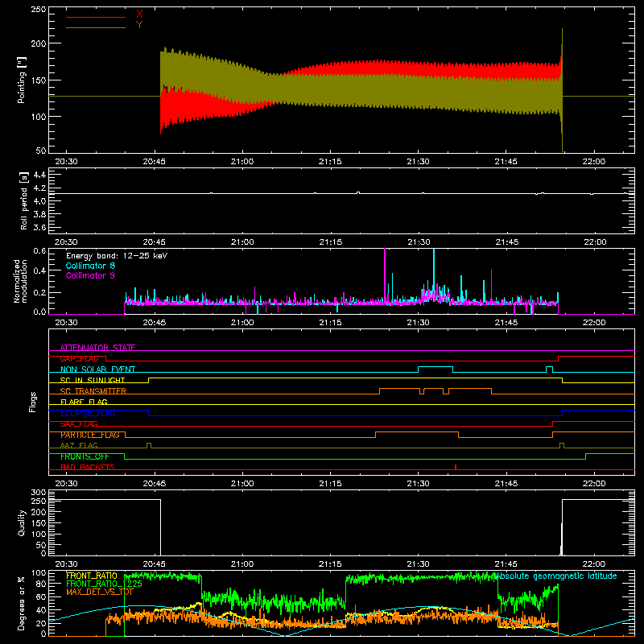644x644 pixels.
Task: Click the '80' tick on Degrees axis
Action: 41,584
